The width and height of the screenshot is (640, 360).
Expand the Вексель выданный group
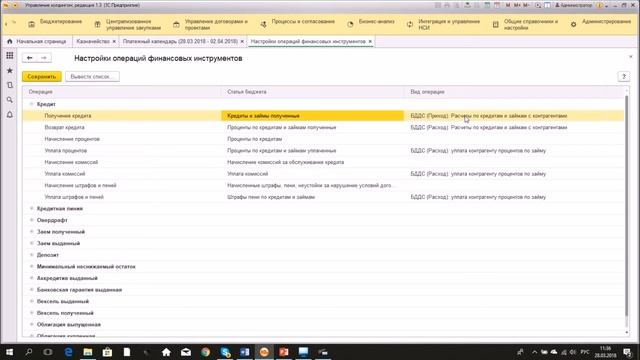(31, 301)
